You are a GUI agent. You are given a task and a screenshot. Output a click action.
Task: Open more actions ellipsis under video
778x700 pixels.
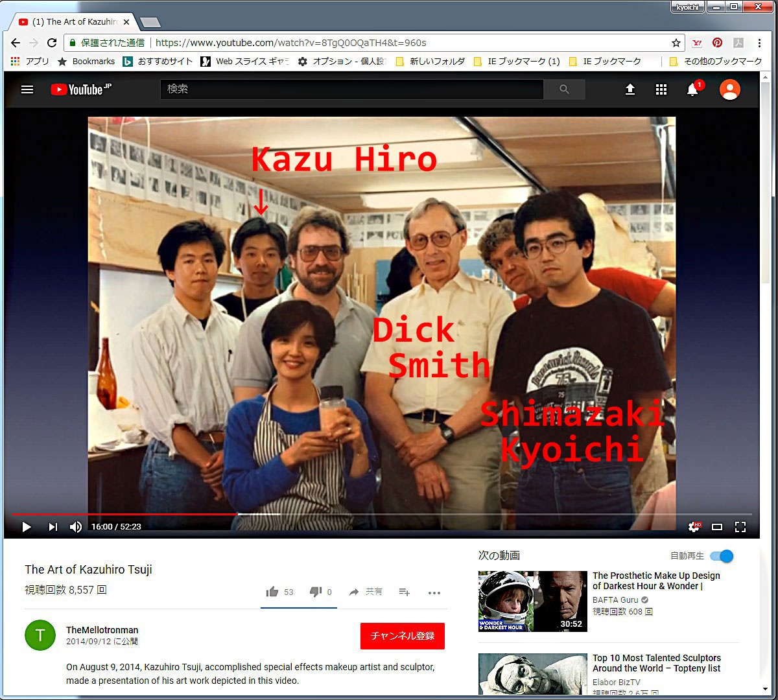pos(434,592)
